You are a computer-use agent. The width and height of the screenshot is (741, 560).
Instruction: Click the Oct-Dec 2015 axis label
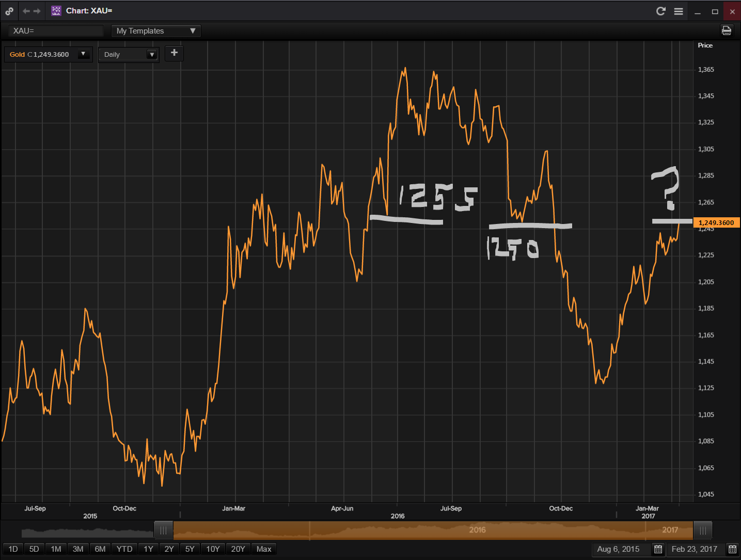pyautogui.click(x=124, y=508)
